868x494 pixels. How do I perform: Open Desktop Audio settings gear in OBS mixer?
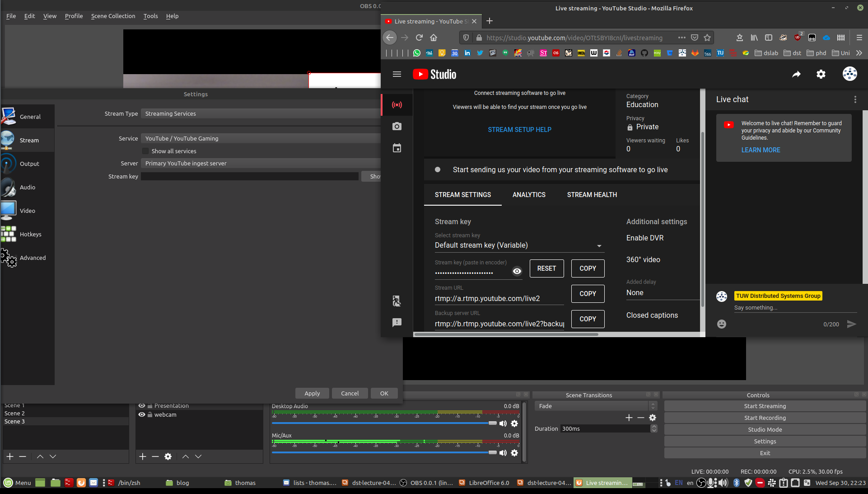point(514,423)
